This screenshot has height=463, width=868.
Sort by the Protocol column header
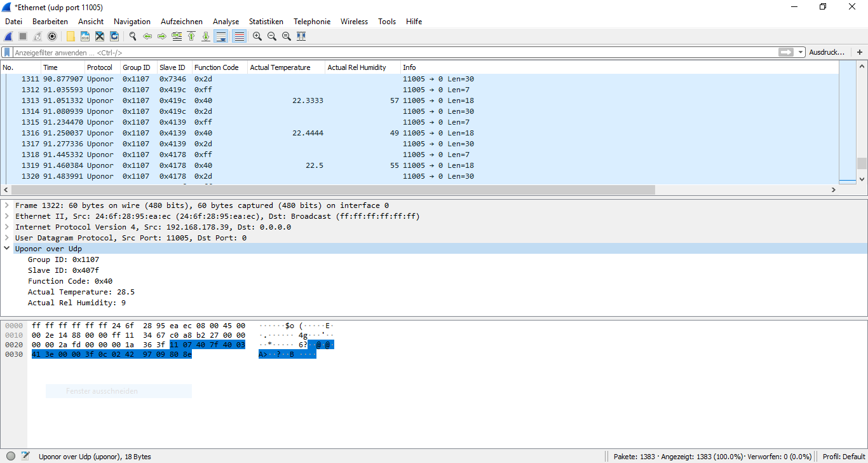[103, 67]
